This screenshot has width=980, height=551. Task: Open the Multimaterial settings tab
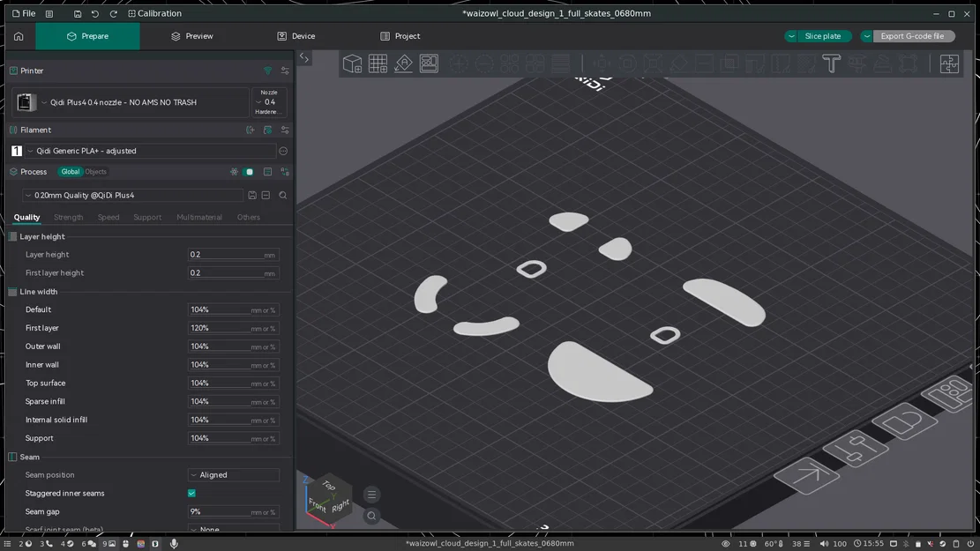coord(199,218)
